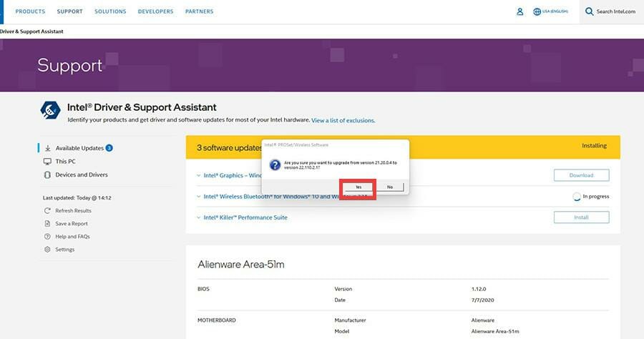The height and width of the screenshot is (339, 644).
Task: Click the motherboard manufacturer Alienware value
Action: [x=483, y=320]
